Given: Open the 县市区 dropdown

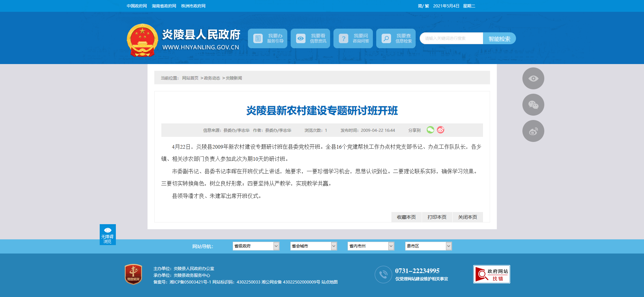Looking at the screenshot, I should [x=428, y=246].
